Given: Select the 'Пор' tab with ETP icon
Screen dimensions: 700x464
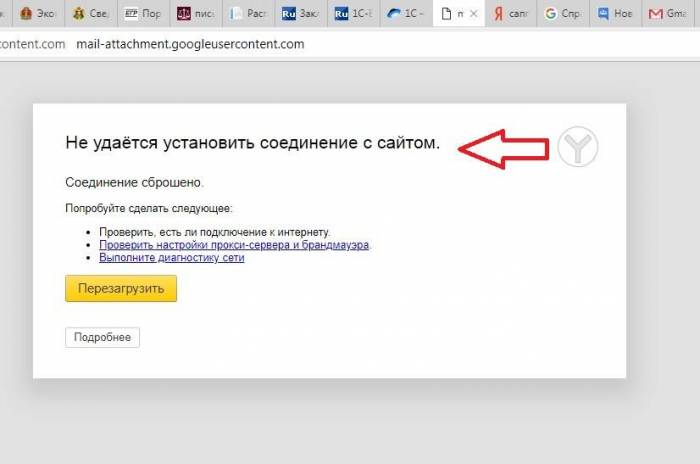Looking at the screenshot, I should [x=142, y=14].
